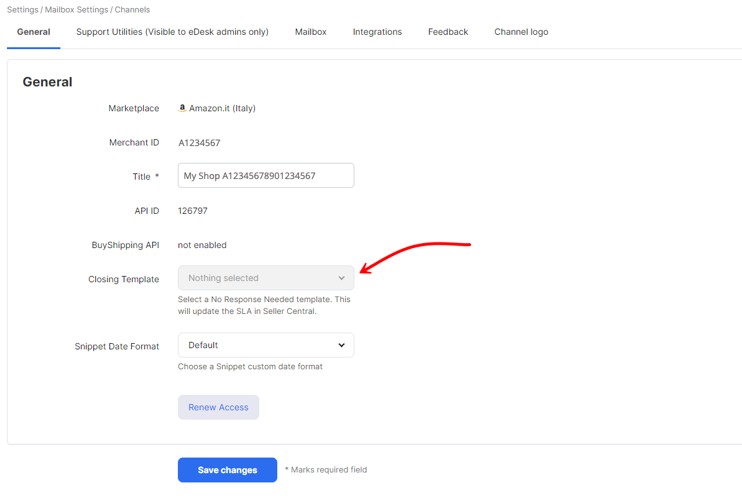Click the Snippet Date Format label
742x496 pixels.
[117, 346]
